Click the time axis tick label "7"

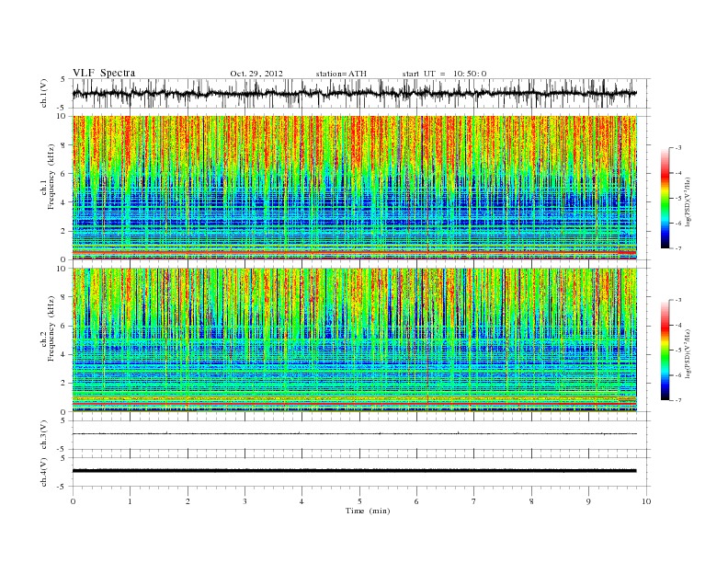click(x=473, y=501)
